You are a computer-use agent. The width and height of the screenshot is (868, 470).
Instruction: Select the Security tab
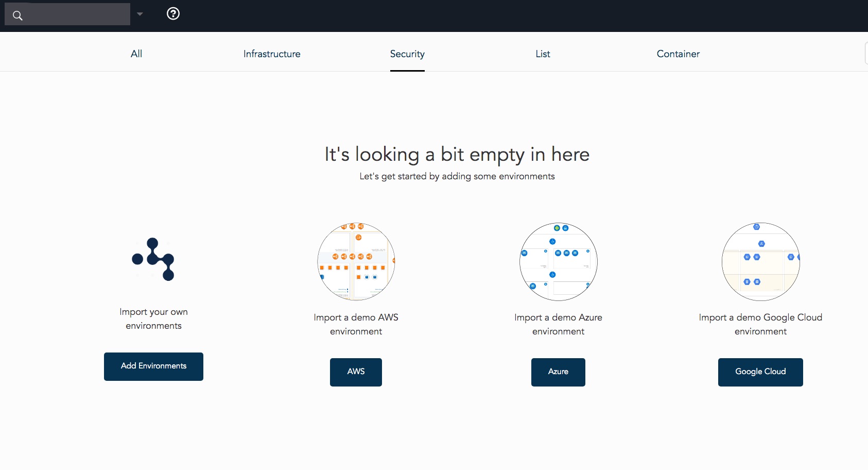[x=407, y=54]
